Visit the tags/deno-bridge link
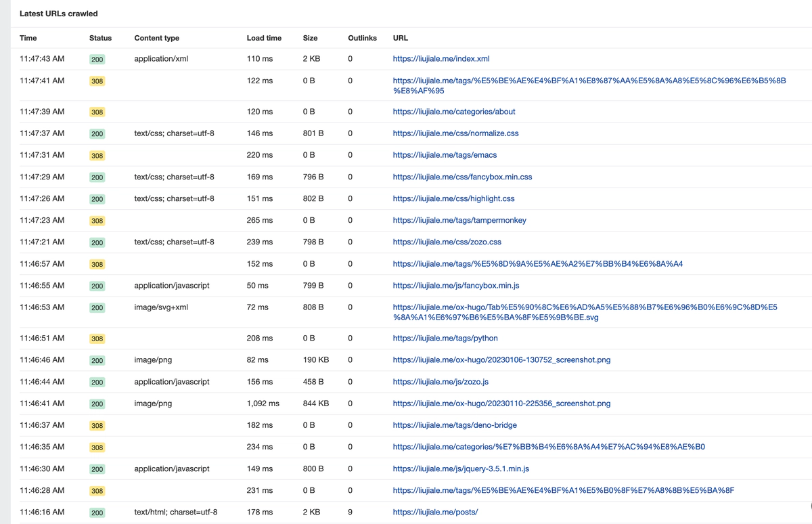Image resolution: width=812 pixels, height=524 pixels. click(454, 425)
